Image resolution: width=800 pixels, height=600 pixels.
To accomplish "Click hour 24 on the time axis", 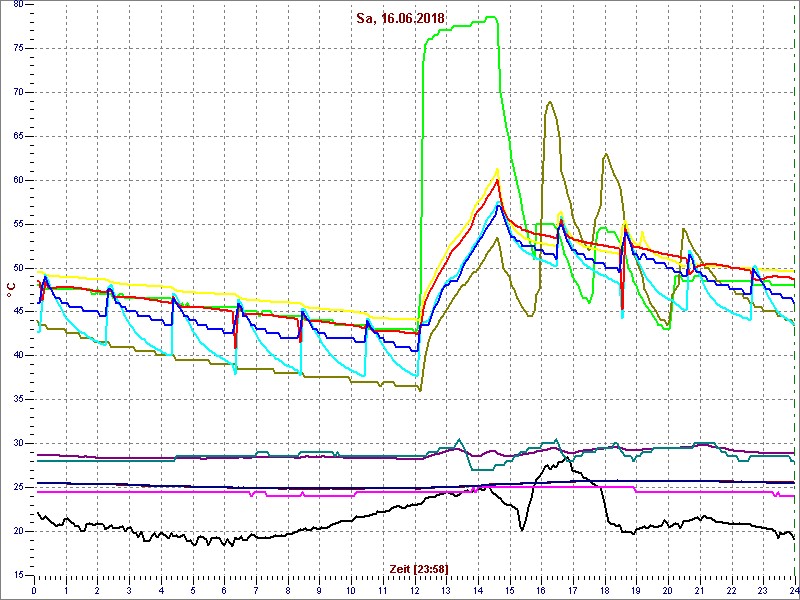I will point(793,590).
